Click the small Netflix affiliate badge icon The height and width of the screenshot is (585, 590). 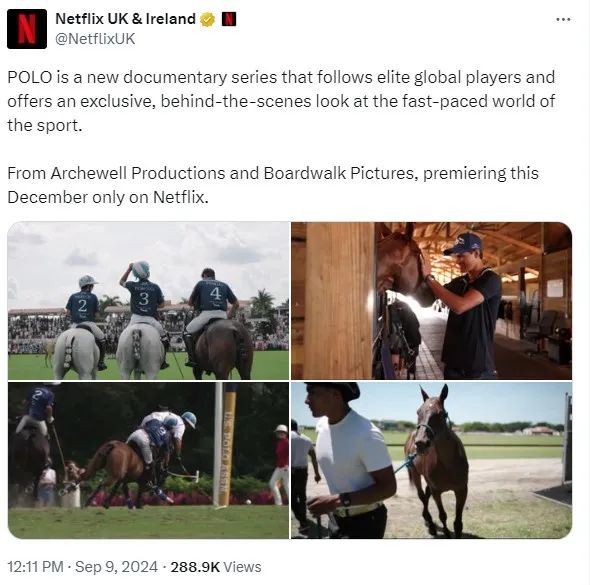tap(229, 19)
